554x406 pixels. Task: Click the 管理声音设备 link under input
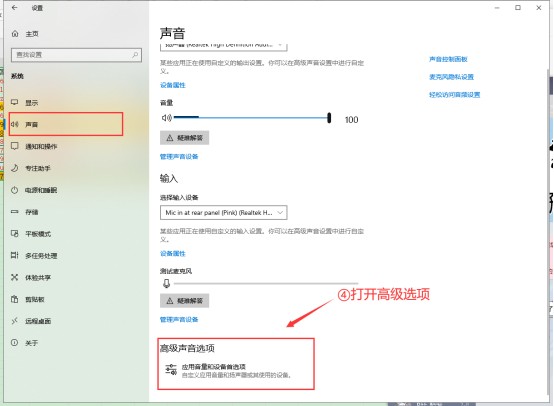179,319
